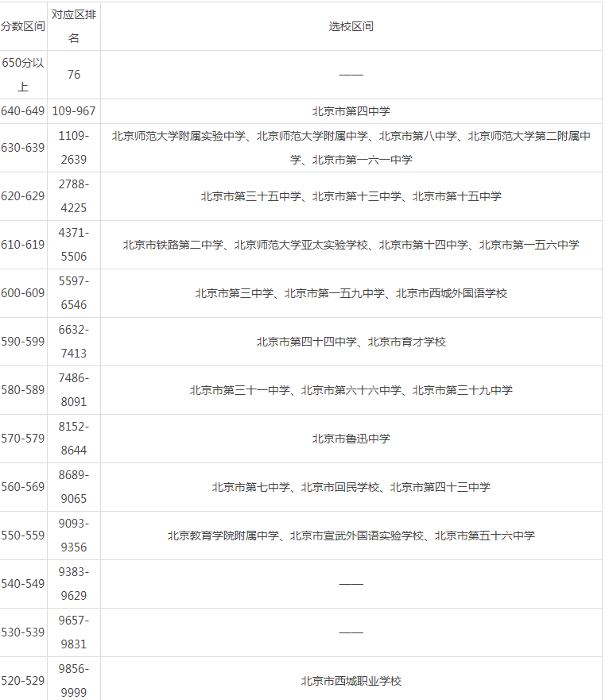Select the 530-539 score range cell

pos(23,632)
